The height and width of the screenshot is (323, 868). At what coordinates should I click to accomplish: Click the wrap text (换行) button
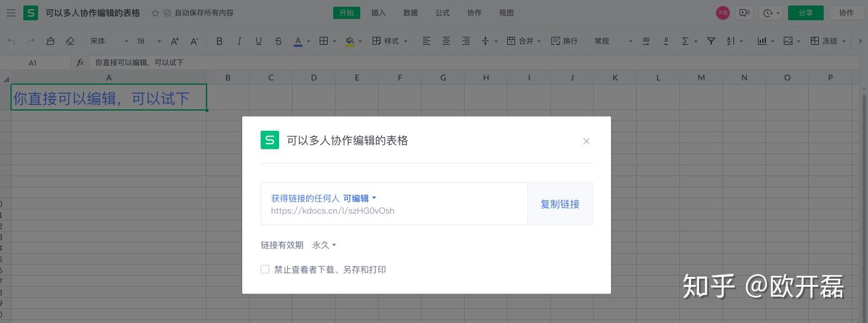pos(564,41)
